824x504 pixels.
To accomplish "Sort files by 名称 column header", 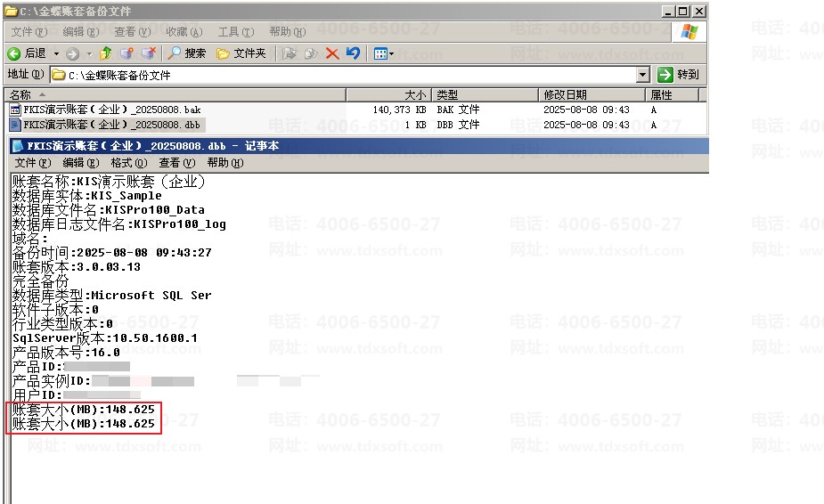I will point(175,95).
